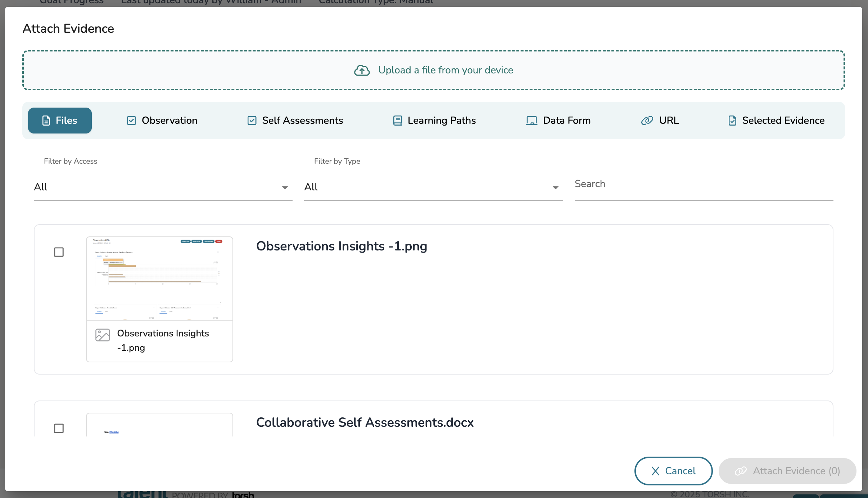Click the Files tab document icon
Viewport: 868px width, 498px height.
[x=46, y=121]
